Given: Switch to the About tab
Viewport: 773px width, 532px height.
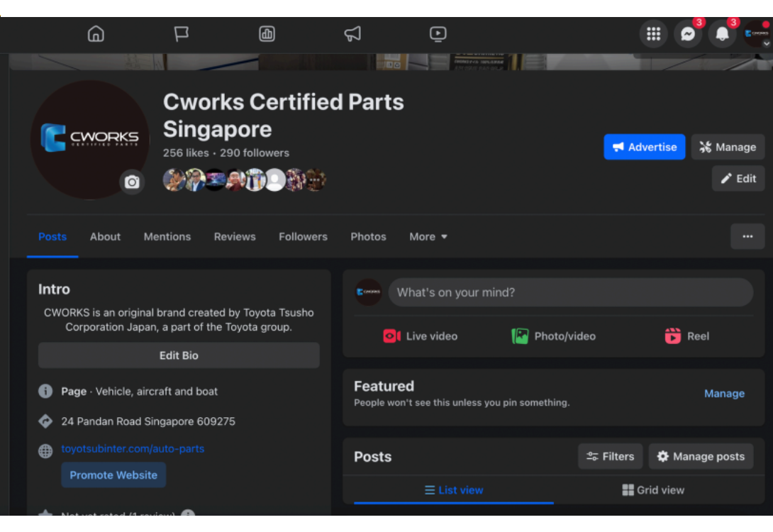Looking at the screenshot, I should [105, 237].
